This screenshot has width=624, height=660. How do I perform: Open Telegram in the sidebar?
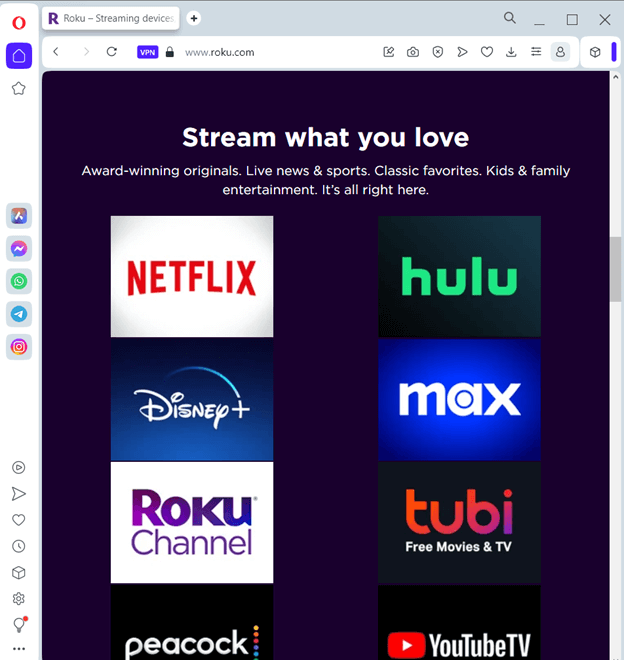(x=19, y=314)
